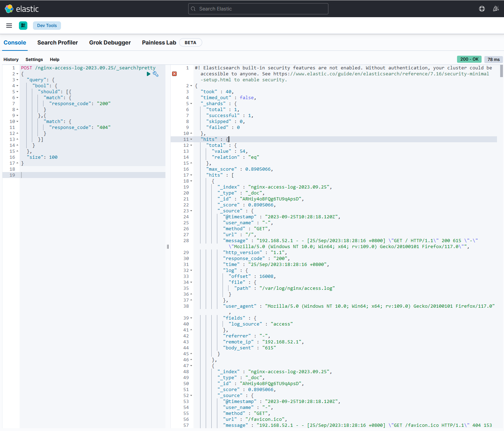
Task: Click the "size": 100 line
Action: [x=42, y=157]
